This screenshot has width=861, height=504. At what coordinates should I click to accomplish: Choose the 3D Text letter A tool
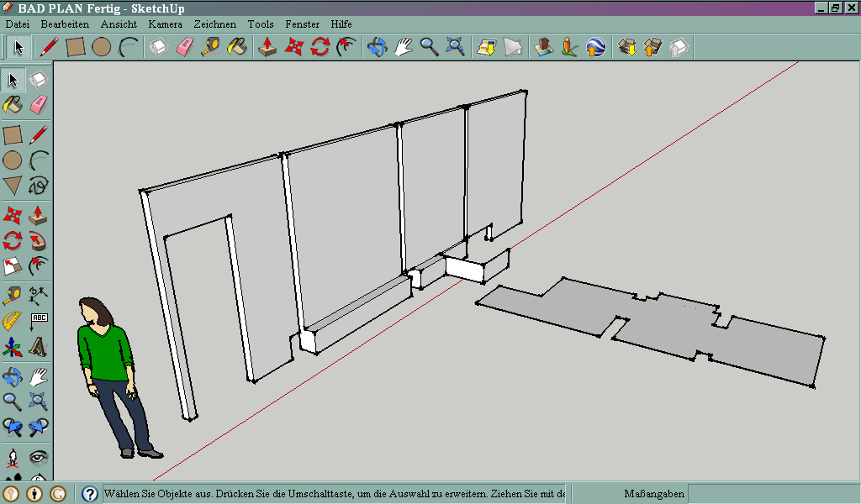click(x=38, y=347)
